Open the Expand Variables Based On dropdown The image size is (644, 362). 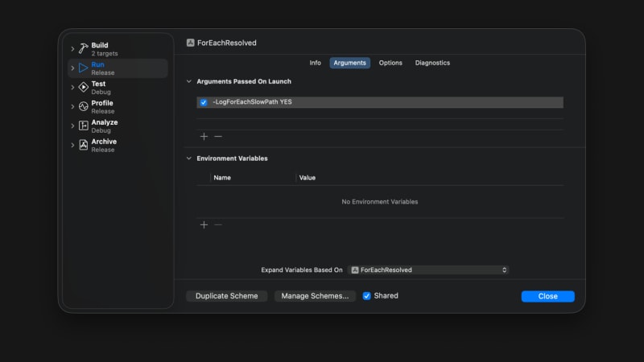click(x=428, y=269)
